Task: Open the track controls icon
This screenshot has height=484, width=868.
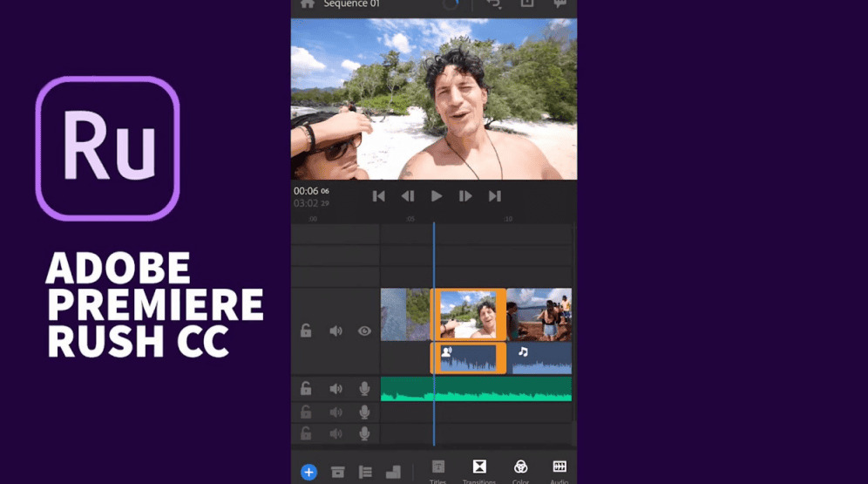Action: point(365,472)
